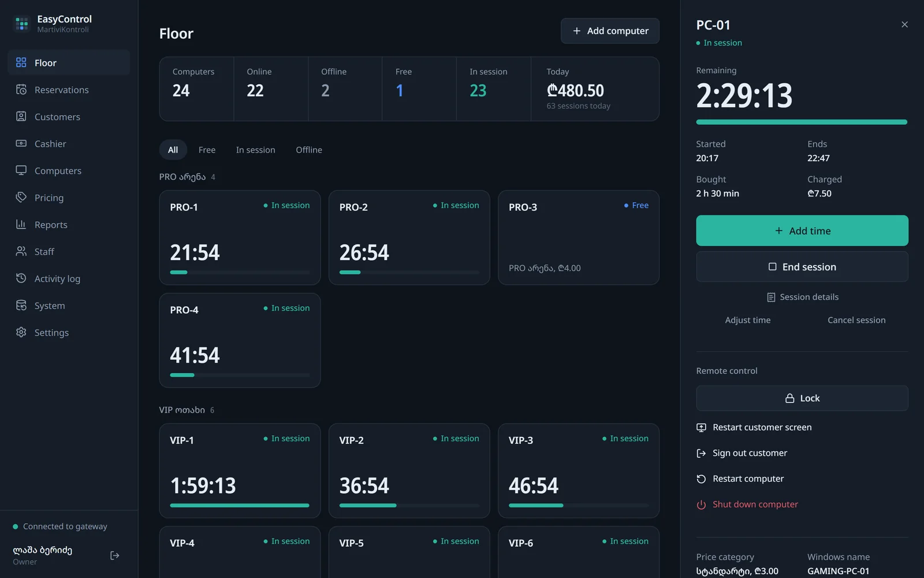924x578 pixels.
Task: Show only In session computers tab
Action: point(255,150)
